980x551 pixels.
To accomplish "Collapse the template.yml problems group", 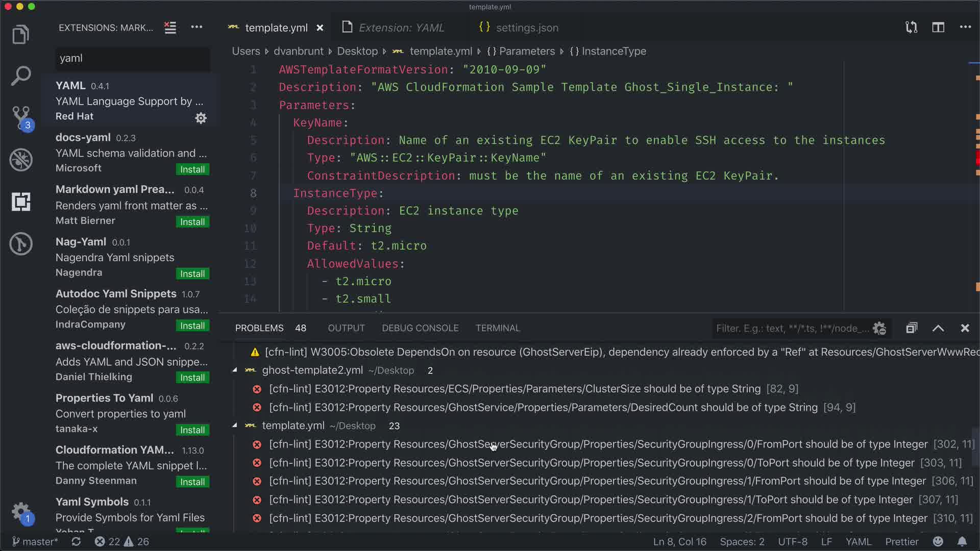I will tap(235, 425).
